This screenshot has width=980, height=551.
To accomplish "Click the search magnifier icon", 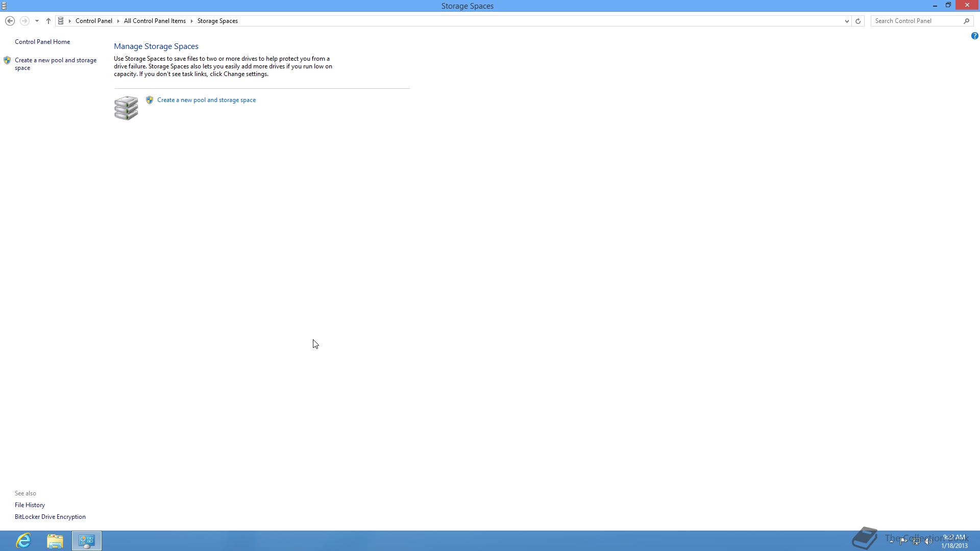I will point(966,21).
